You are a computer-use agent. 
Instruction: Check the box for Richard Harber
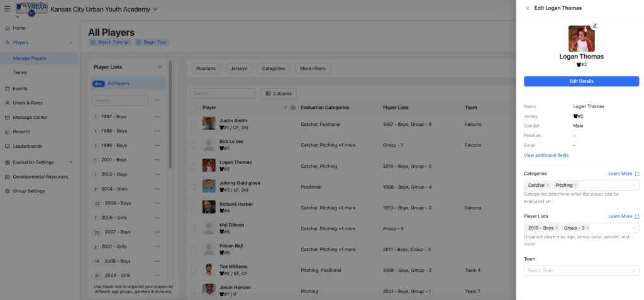(194, 207)
